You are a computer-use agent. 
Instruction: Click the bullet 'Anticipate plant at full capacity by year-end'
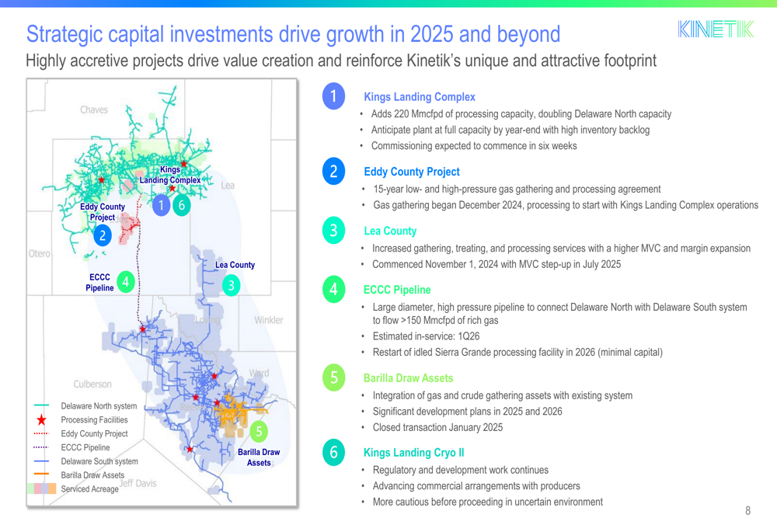coord(510,130)
